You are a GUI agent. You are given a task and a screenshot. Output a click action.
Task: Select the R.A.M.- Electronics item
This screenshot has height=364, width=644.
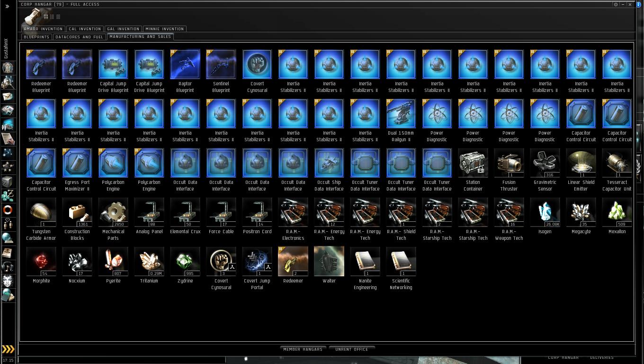(293, 219)
